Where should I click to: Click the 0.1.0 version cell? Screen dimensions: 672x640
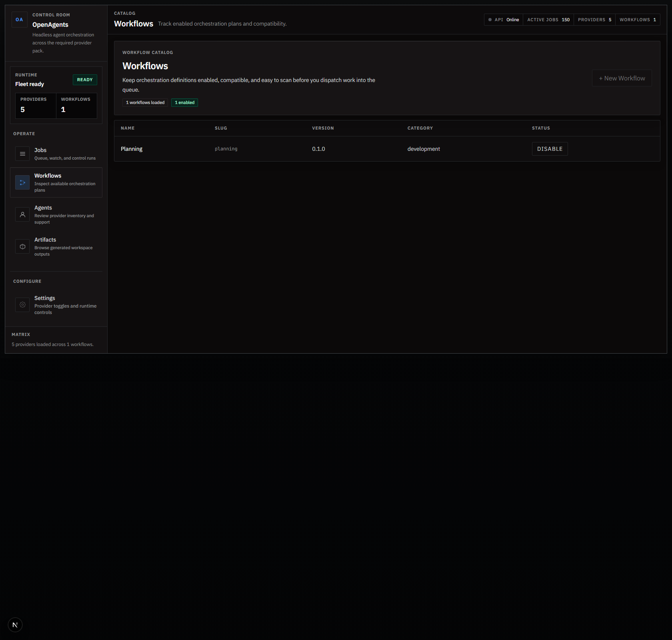coord(318,149)
